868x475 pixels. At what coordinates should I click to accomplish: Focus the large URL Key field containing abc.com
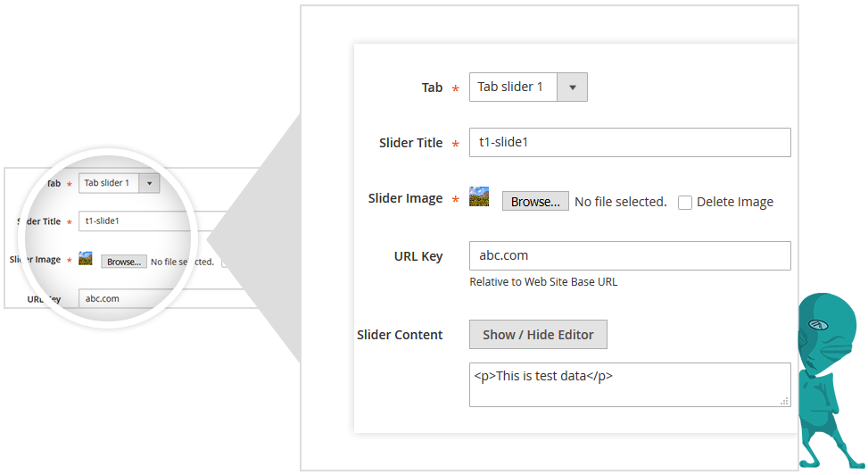coord(630,255)
